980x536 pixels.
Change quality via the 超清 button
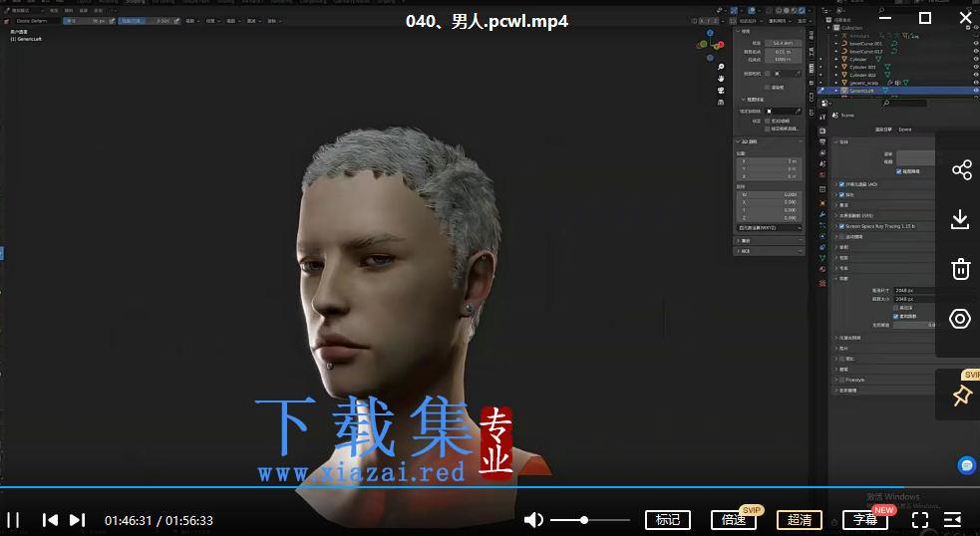[x=800, y=520]
